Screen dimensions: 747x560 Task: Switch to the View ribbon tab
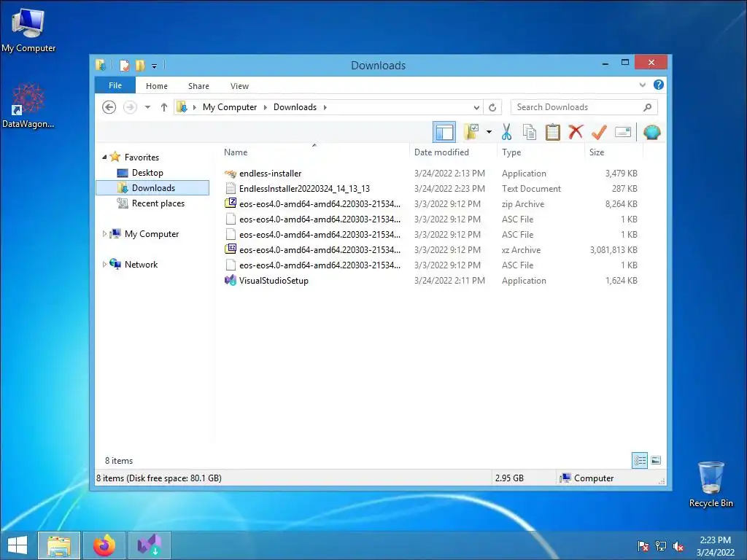(239, 86)
